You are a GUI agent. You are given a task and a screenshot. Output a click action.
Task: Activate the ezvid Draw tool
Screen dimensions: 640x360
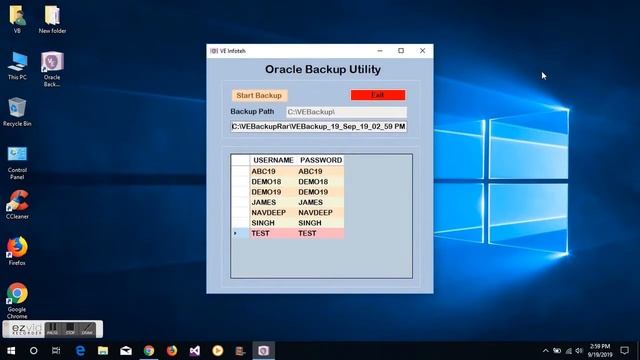pyautogui.click(x=87, y=329)
